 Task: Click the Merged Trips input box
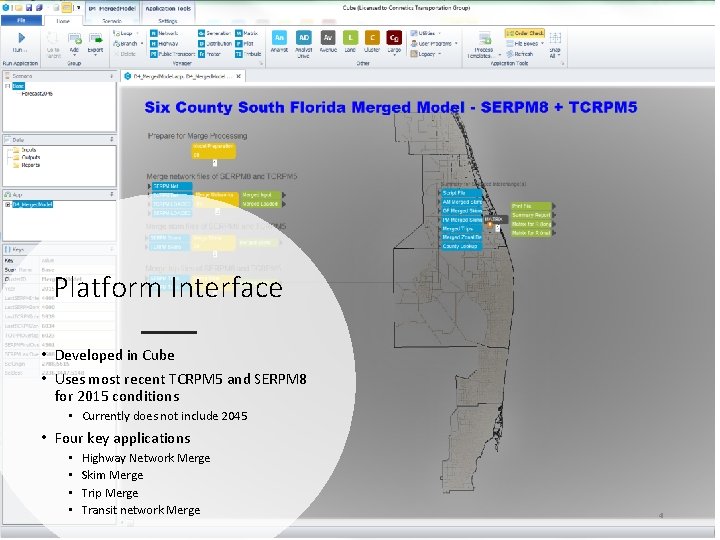(461, 229)
